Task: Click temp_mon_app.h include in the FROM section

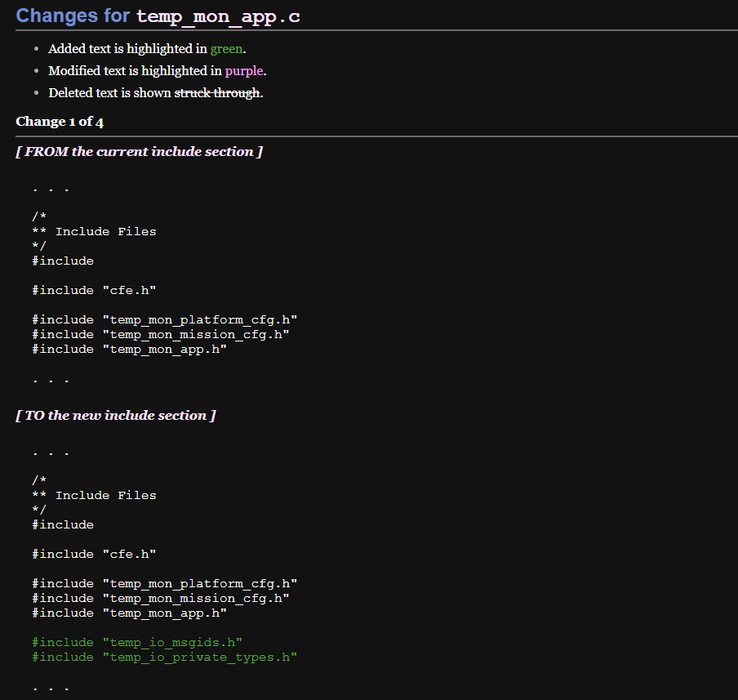Action: pyautogui.click(x=129, y=350)
